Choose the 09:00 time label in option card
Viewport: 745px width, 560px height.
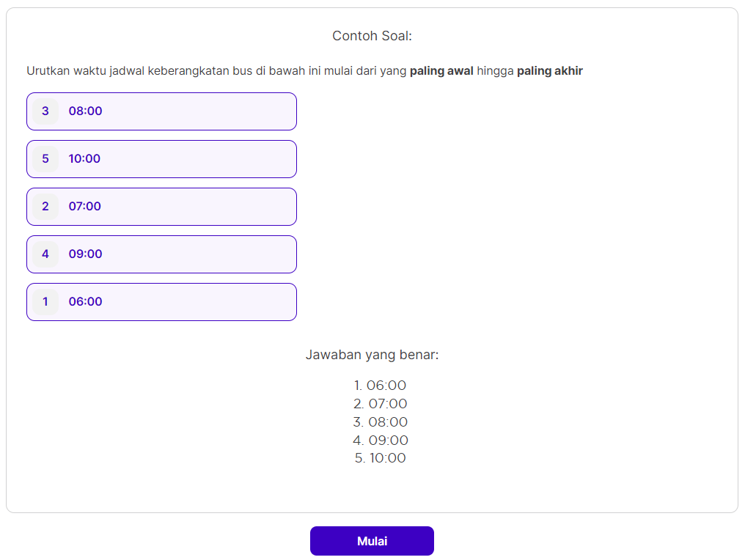86,254
